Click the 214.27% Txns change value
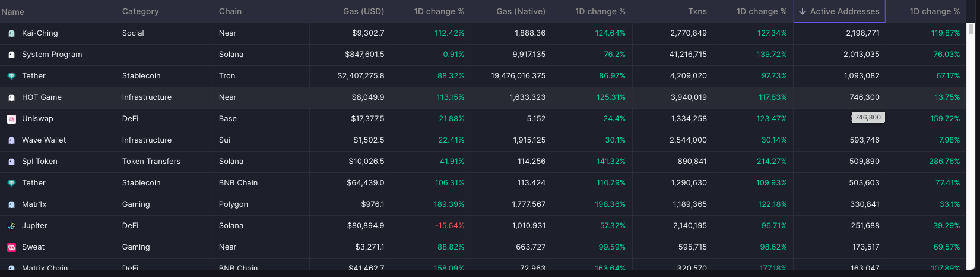The image size is (980, 277). [x=772, y=162]
